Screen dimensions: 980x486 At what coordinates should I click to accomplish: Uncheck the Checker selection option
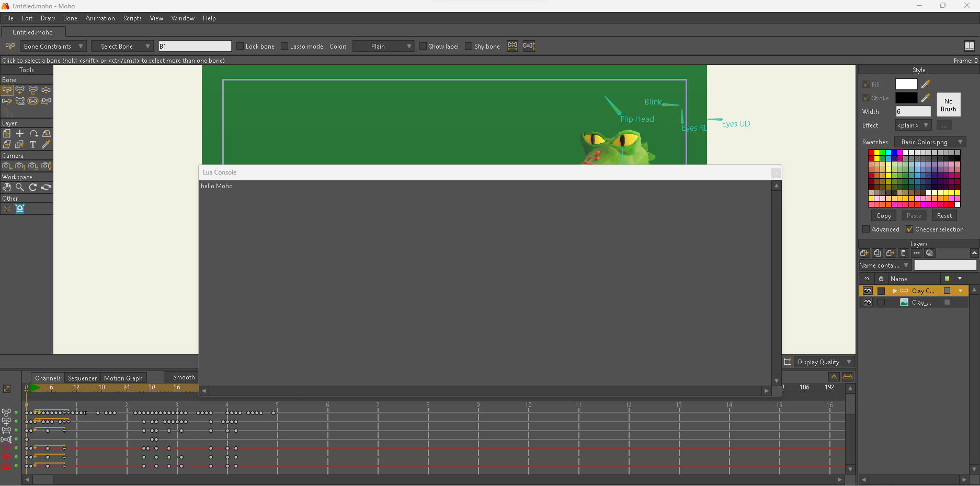click(909, 229)
